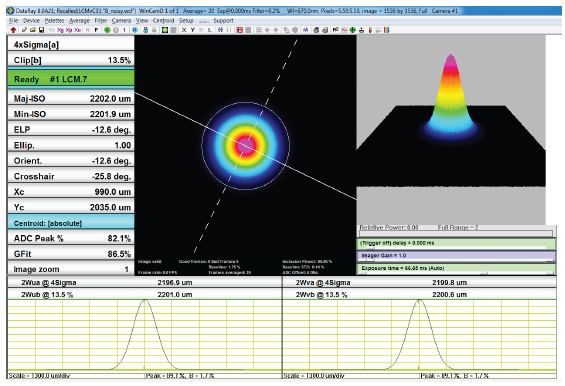Click the printer toolbar icon
Viewport: 565px width, 386px height.
point(325,30)
